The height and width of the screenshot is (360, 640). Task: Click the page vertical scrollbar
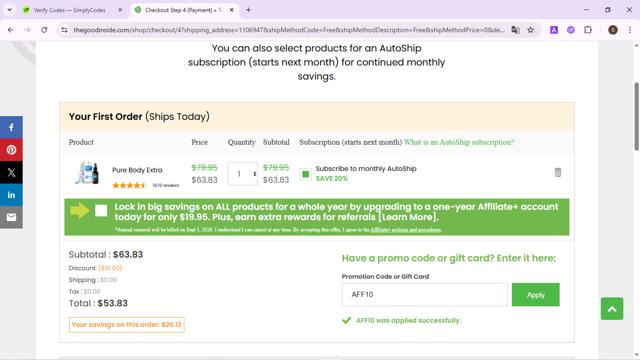636,117
